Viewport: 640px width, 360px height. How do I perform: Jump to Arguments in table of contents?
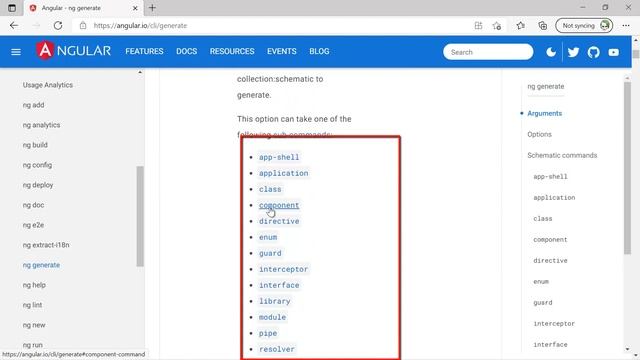tap(544, 113)
